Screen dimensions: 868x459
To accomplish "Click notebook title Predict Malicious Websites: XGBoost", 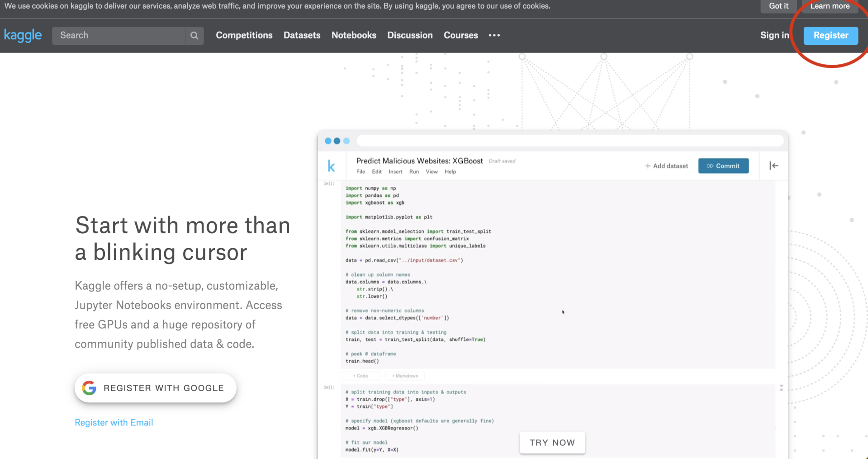I will pos(419,161).
